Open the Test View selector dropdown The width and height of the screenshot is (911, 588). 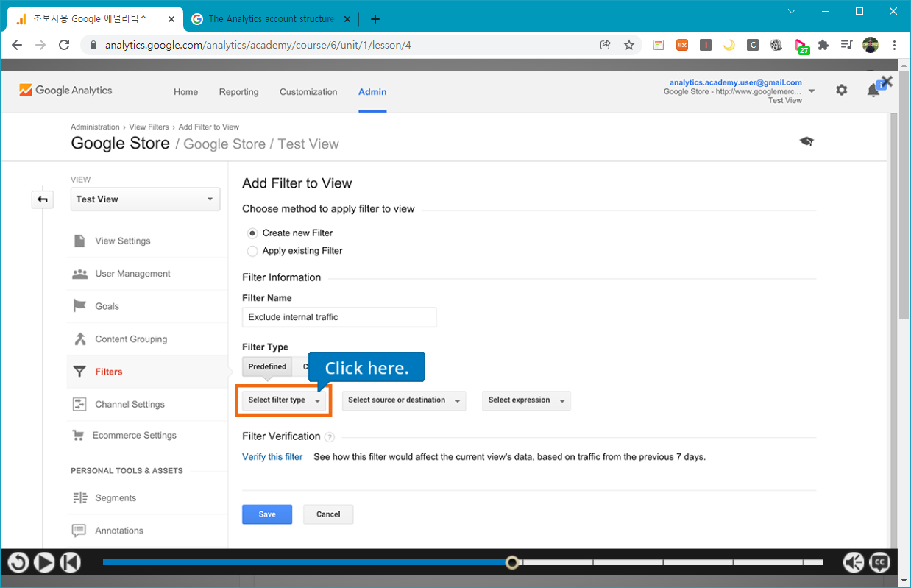145,199
